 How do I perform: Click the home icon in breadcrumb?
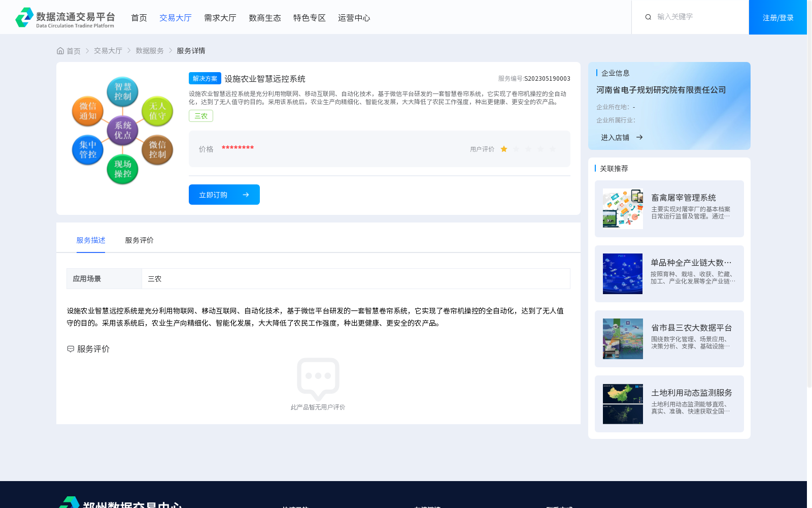(x=60, y=51)
